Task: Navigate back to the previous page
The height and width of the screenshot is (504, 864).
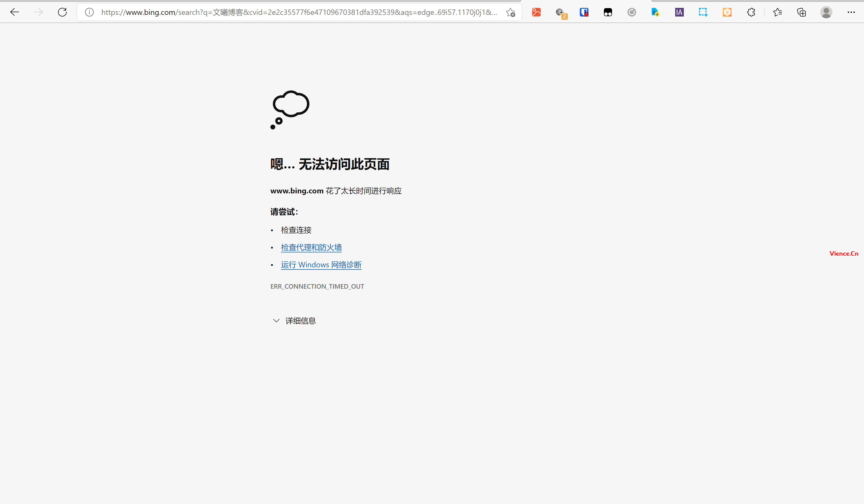Action: coord(14,12)
